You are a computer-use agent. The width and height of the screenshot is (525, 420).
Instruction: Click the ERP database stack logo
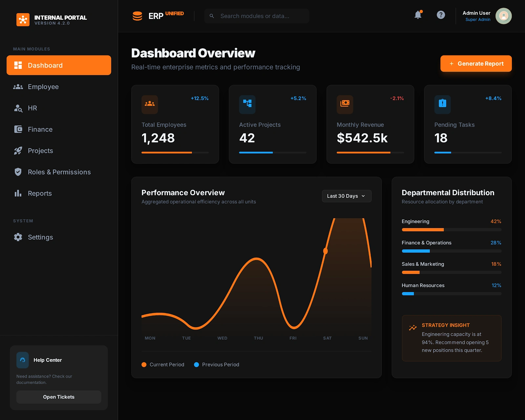[137, 16]
